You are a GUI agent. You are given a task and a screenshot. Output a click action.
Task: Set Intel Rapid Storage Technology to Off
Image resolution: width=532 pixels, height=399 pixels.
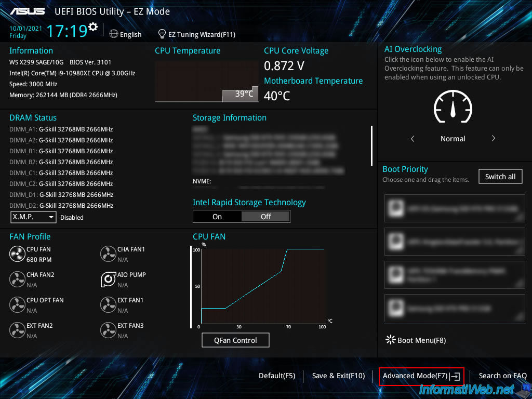coord(265,217)
